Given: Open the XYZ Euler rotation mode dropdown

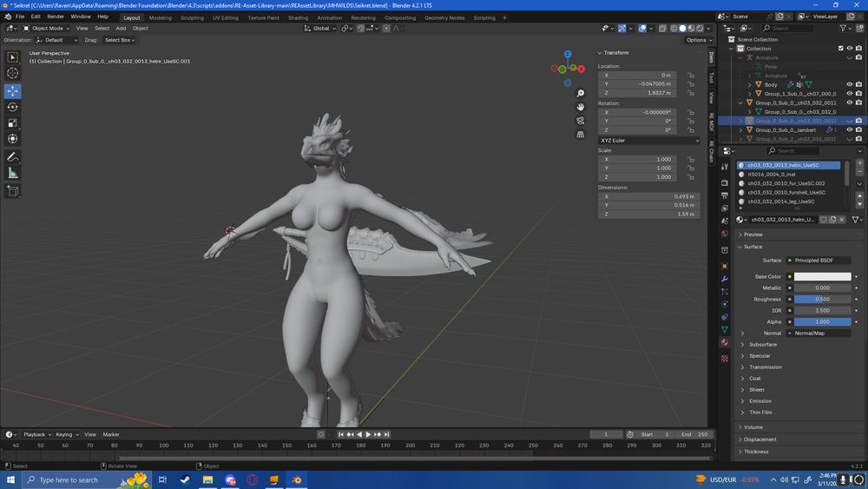Looking at the screenshot, I should (648, 140).
